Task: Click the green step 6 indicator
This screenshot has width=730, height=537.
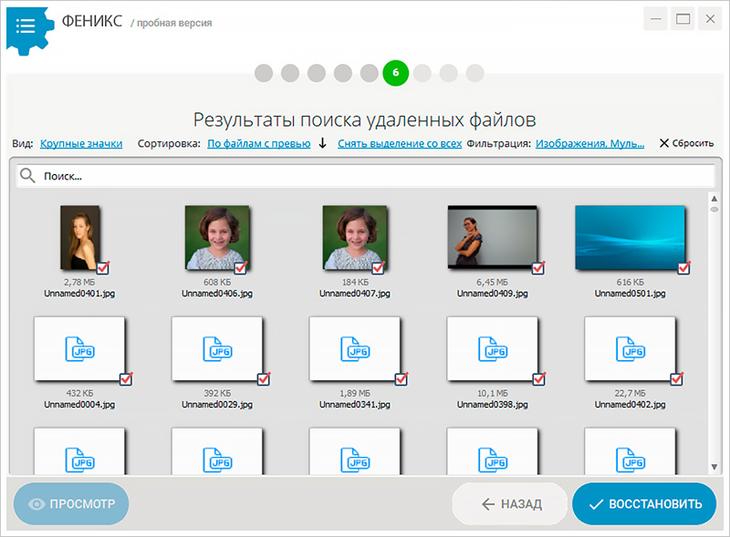Action: pyautogui.click(x=395, y=73)
